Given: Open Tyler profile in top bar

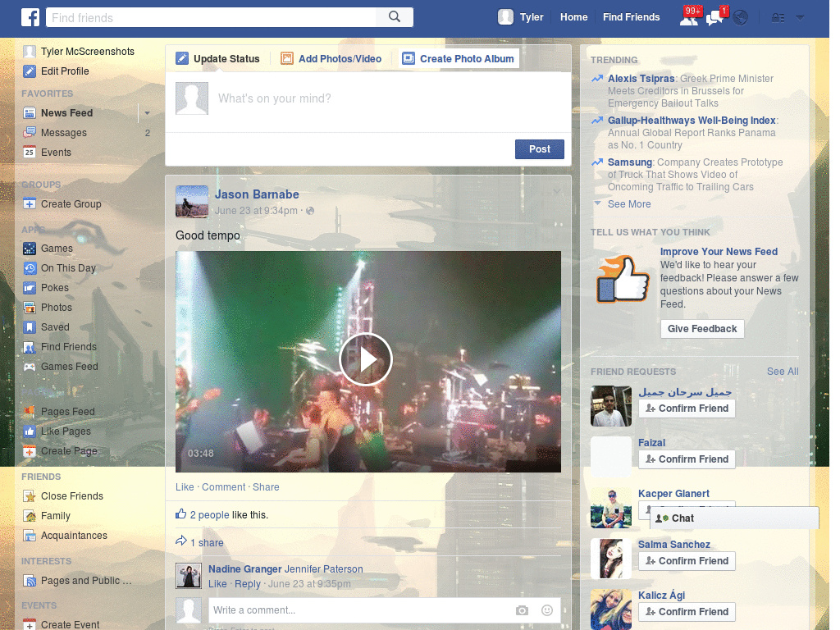Looking at the screenshot, I should pyautogui.click(x=520, y=17).
